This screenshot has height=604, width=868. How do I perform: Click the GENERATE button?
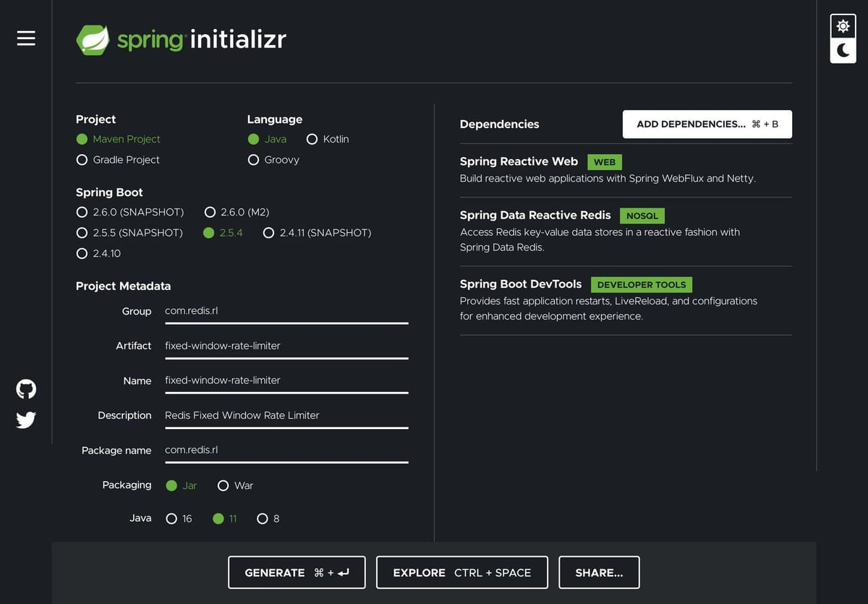point(297,572)
